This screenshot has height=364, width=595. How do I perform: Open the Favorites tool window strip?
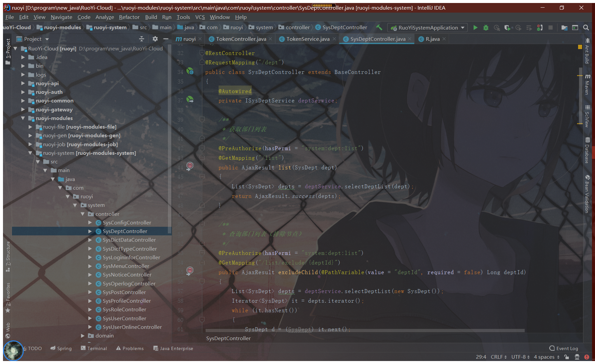coord(8,298)
